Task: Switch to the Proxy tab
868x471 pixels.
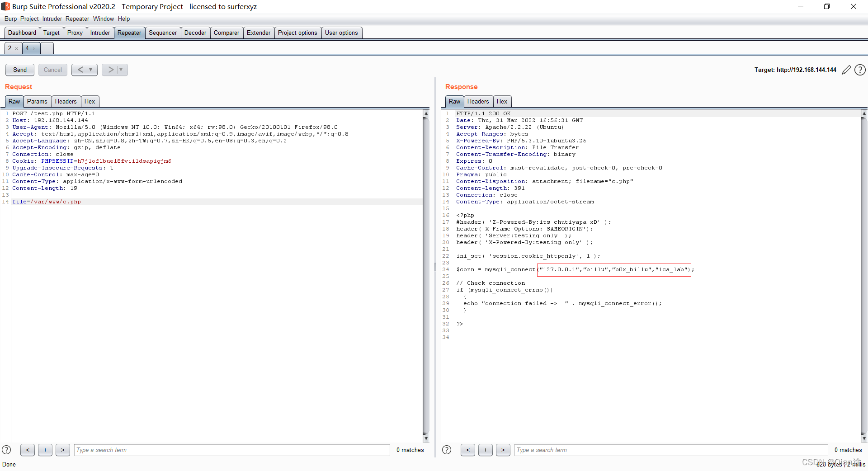Action: coord(75,33)
